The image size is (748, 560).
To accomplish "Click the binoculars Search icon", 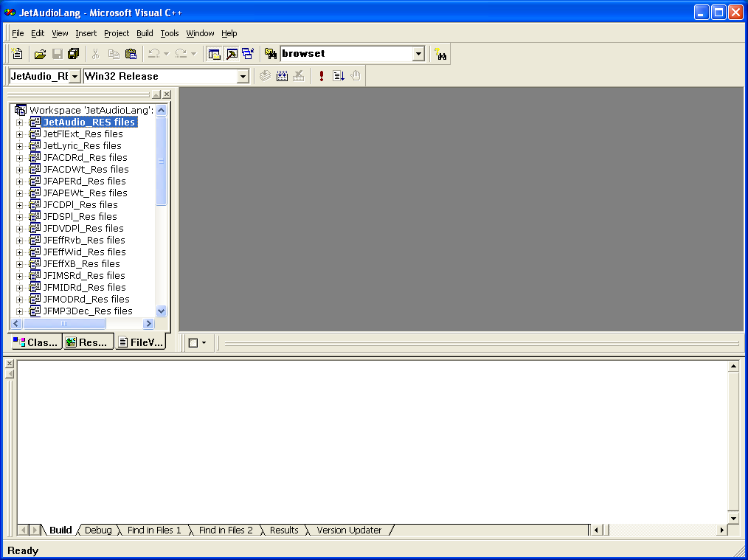I will point(441,54).
